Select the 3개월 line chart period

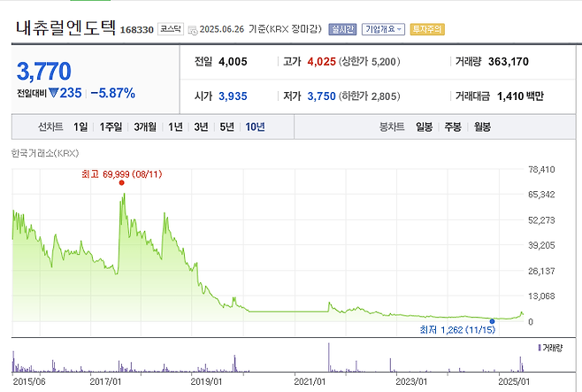(x=145, y=127)
